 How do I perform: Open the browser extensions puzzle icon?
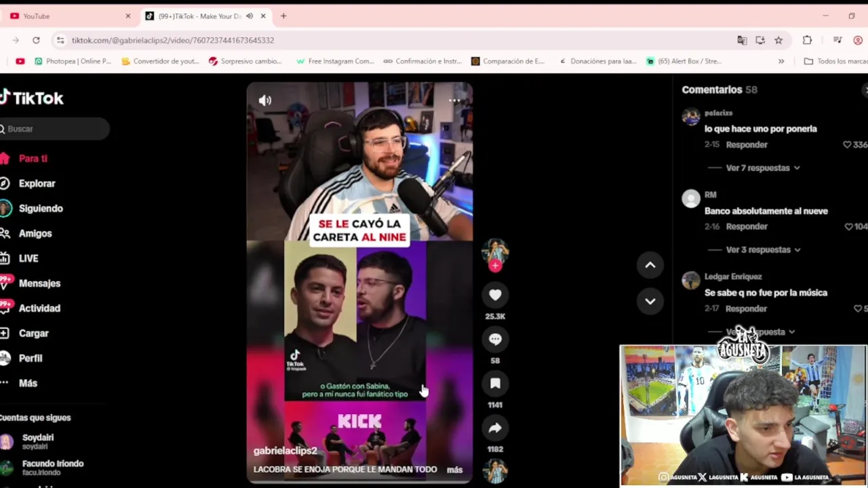807,40
